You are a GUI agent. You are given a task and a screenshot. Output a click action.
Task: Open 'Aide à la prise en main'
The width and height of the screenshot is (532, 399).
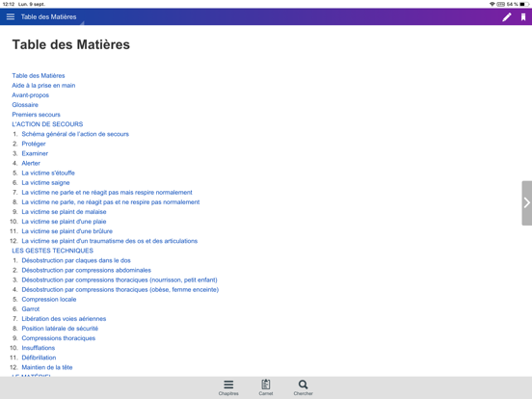coord(43,86)
